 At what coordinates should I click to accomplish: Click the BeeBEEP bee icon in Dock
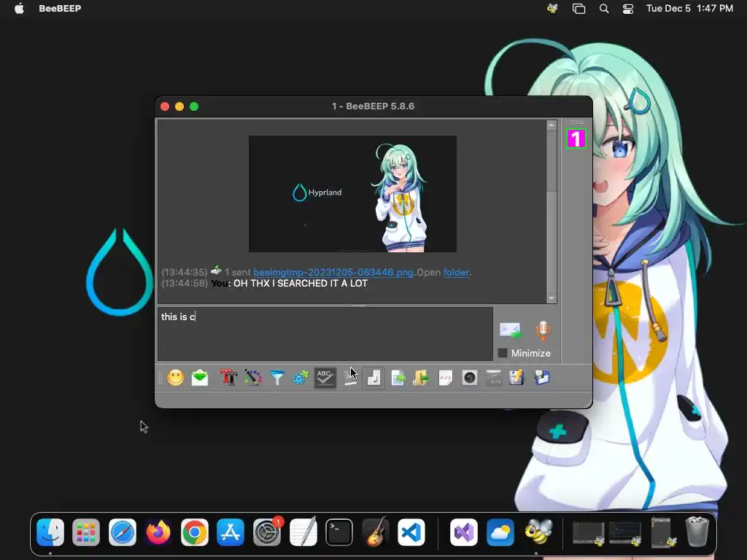click(537, 532)
